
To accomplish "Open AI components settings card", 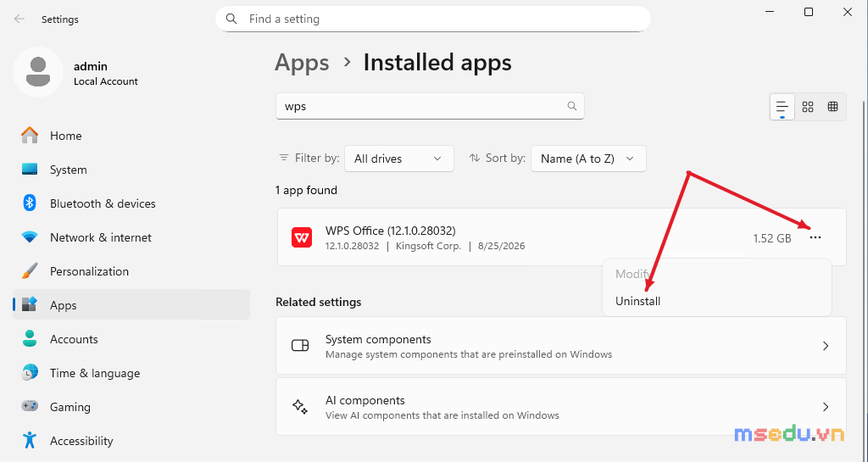I will point(561,407).
